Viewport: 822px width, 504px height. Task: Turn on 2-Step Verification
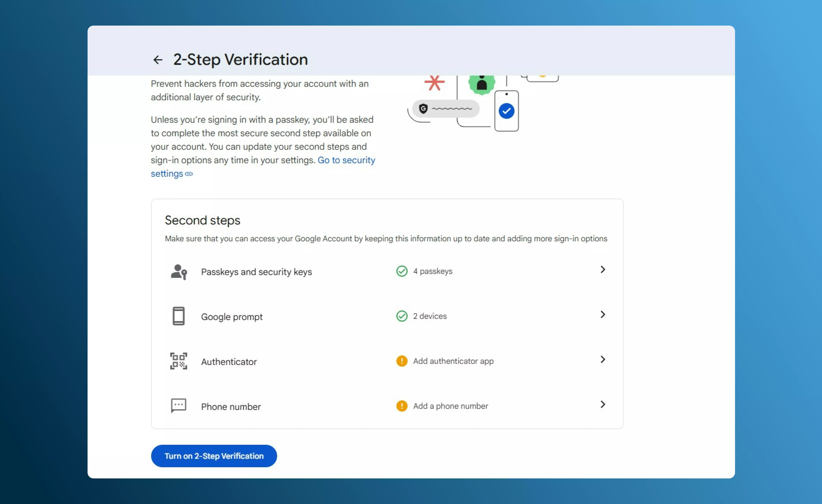click(214, 456)
